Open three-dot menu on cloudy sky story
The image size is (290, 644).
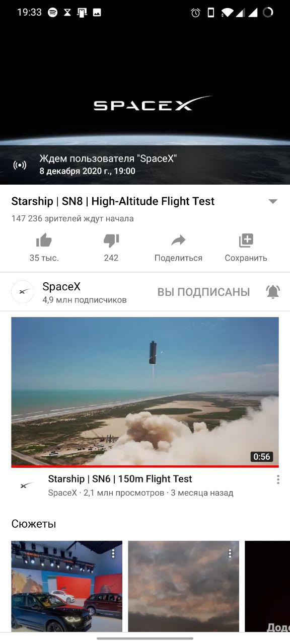[230, 553]
